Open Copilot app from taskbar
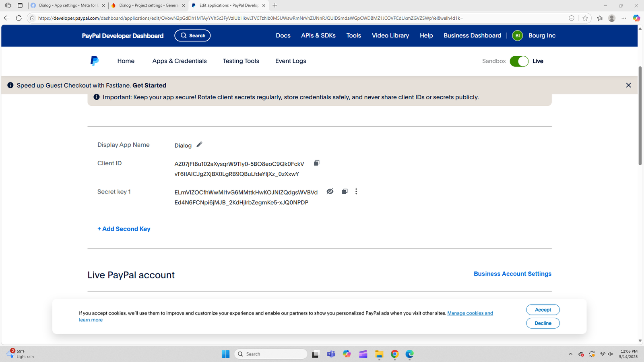The width and height of the screenshot is (644, 362). tap(347, 354)
